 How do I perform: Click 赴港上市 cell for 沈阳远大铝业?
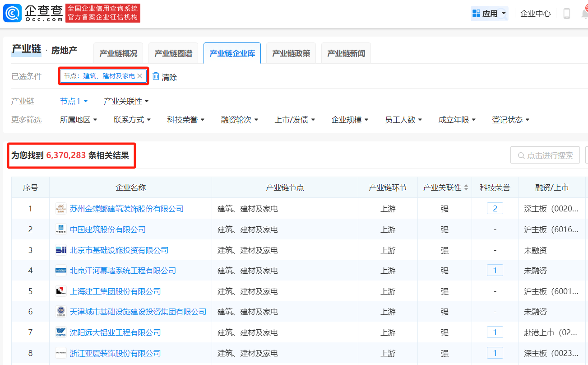coord(551,332)
